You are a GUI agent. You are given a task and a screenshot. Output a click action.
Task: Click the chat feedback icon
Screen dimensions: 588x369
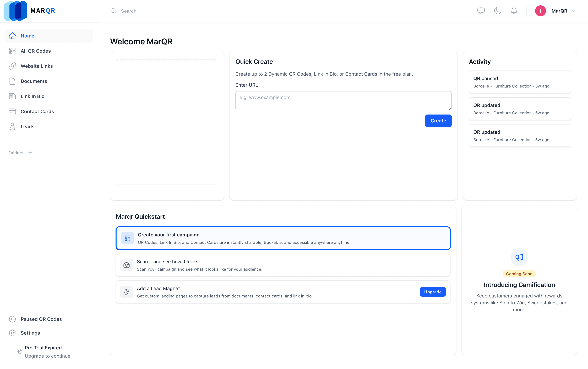pyautogui.click(x=481, y=11)
